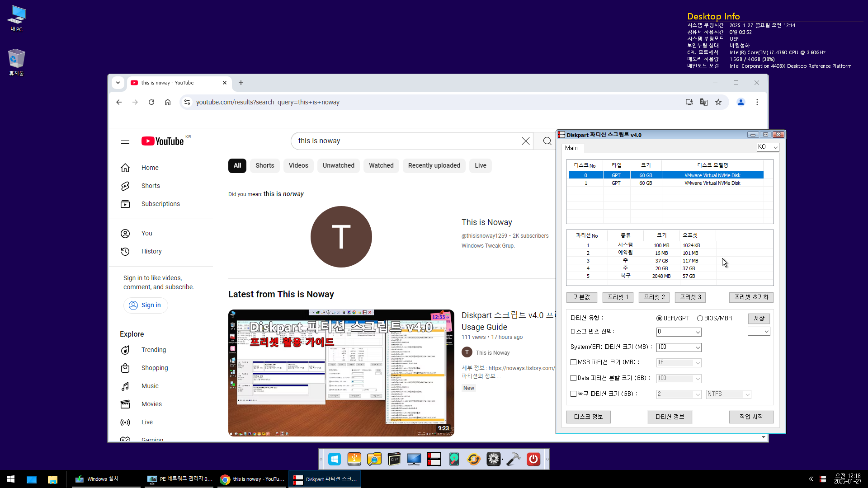Image resolution: width=868 pixels, height=488 pixels.
Task: Enable the Data 파티션 분할 크기 checkbox
Action: pyautogui.click(x=573, y=378)
